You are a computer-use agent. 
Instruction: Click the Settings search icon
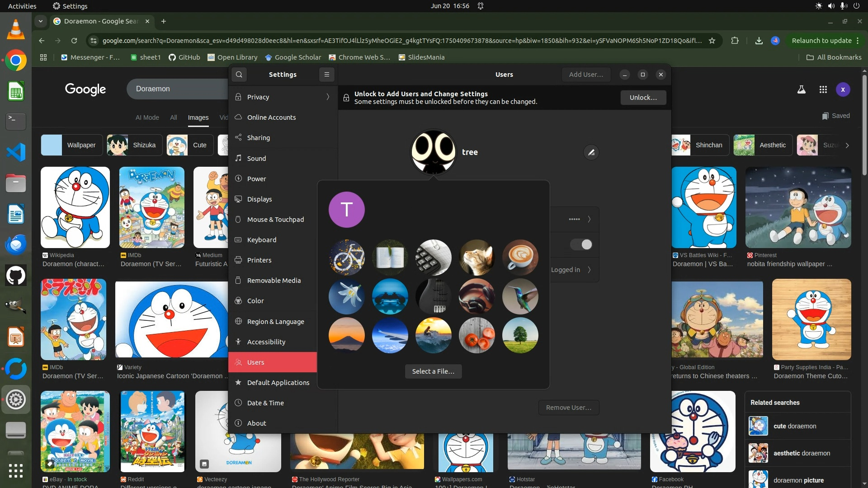(x=239, y=75)
